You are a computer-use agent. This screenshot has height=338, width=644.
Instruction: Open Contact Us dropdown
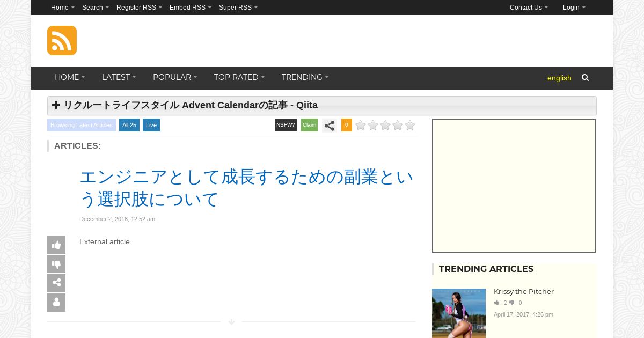pyautogui.click(x=529, y=8)
